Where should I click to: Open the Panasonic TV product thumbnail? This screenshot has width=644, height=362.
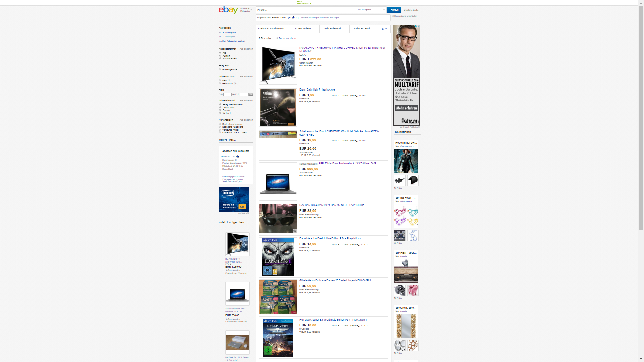tap(278, 65)
